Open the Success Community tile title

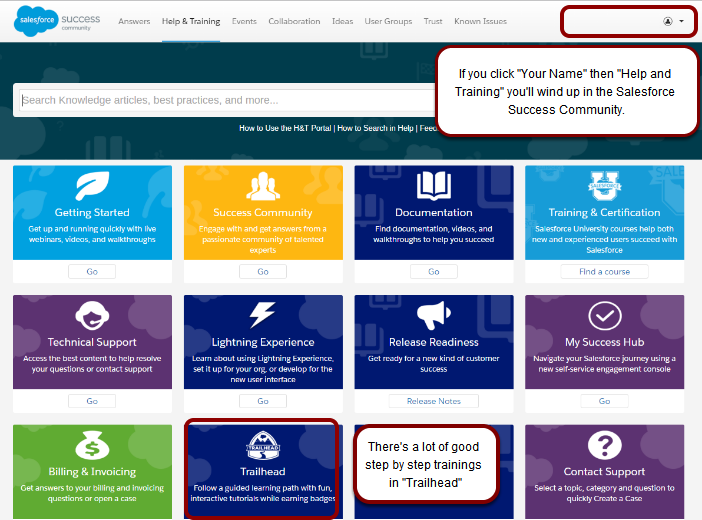(263, 212)
